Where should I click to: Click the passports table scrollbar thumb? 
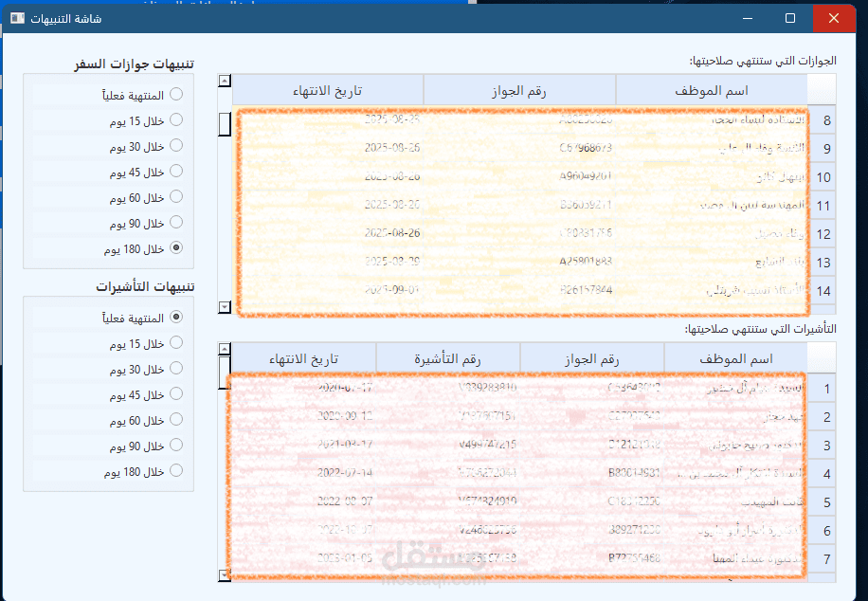tap(225, 124)
